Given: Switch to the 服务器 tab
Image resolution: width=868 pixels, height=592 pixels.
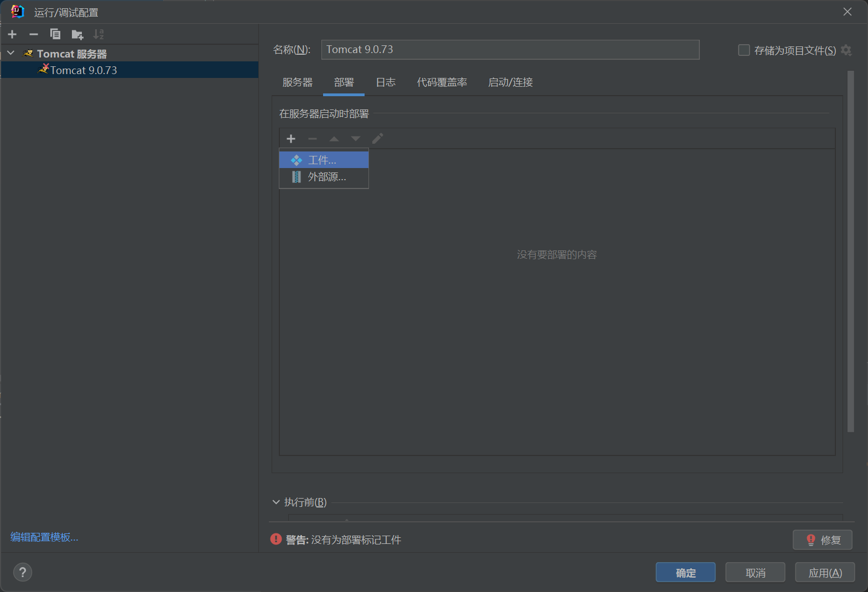Looking at the screenshot, I should pyautogui.click(x=298, y=82).
